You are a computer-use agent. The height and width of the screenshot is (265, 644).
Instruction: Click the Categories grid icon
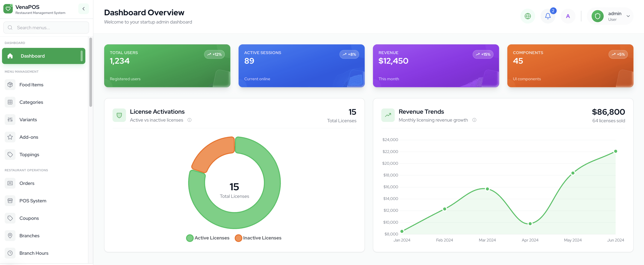click(10, 102)
